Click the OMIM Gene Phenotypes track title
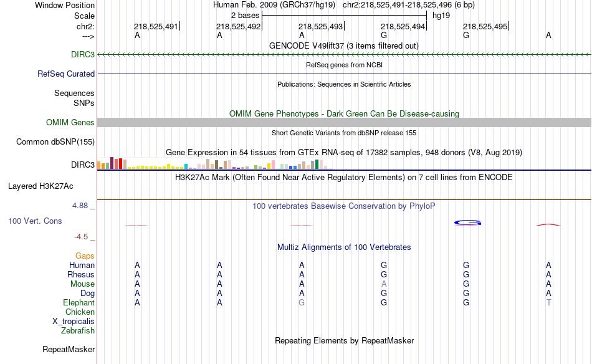 click(345, 113)
